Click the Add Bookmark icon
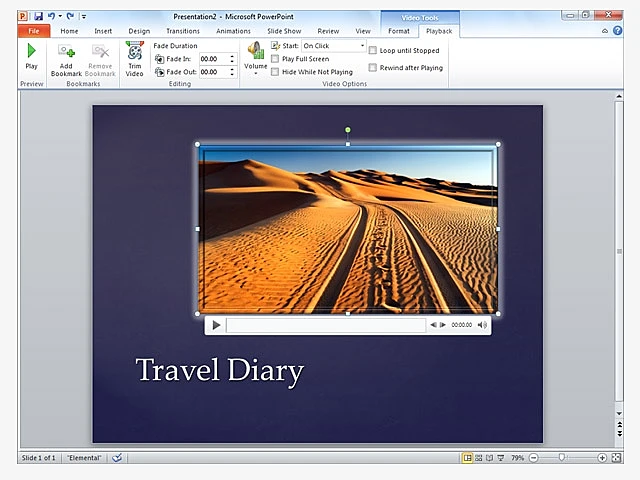The height and width of the screenshot is (480, 640). tap(66, 58)
